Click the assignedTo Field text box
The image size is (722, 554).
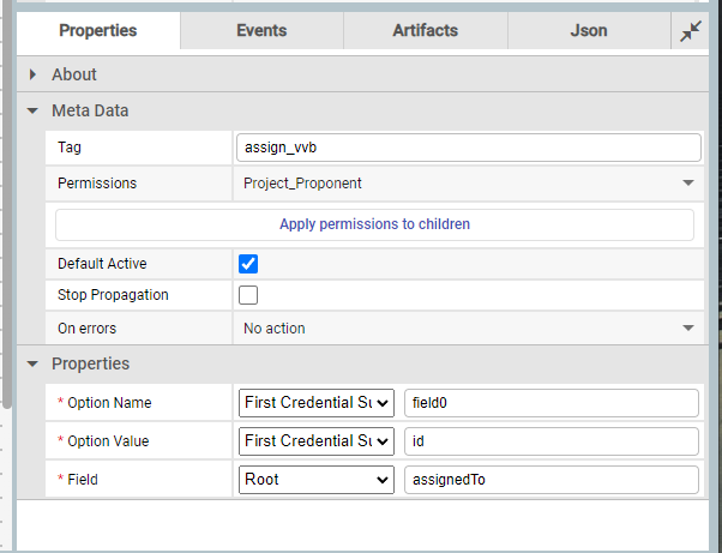tap(551, 480)
